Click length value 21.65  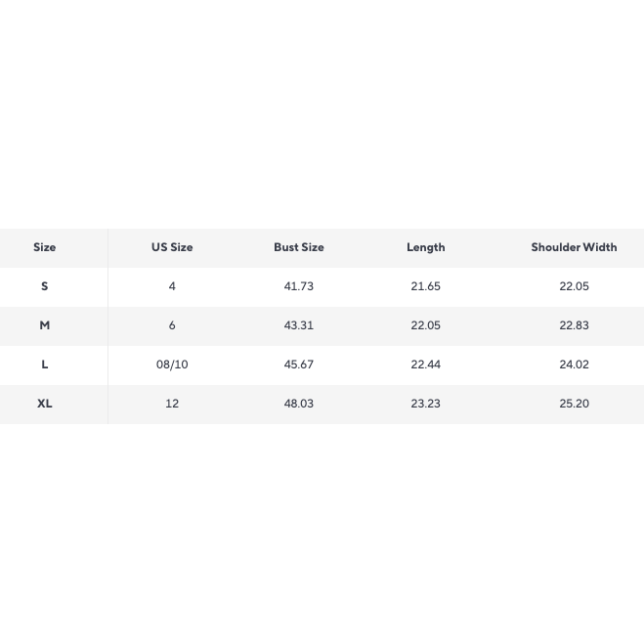coord(426,286)
